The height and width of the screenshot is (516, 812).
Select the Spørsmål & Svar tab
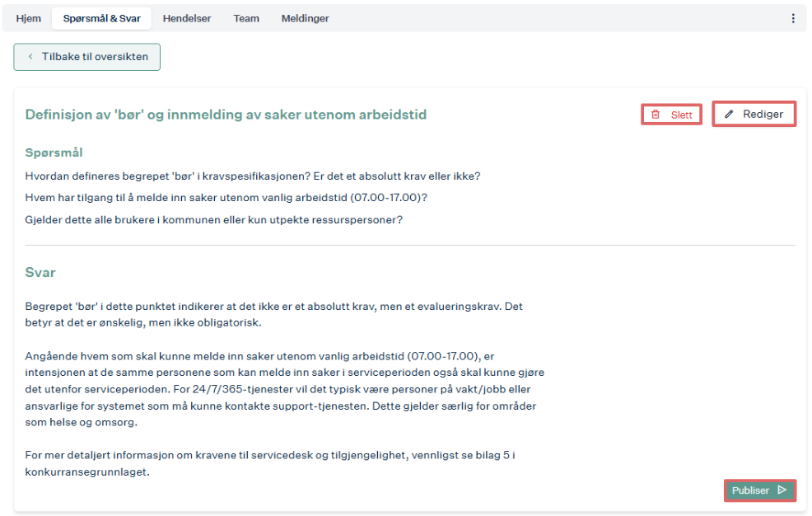coord(102,19)
